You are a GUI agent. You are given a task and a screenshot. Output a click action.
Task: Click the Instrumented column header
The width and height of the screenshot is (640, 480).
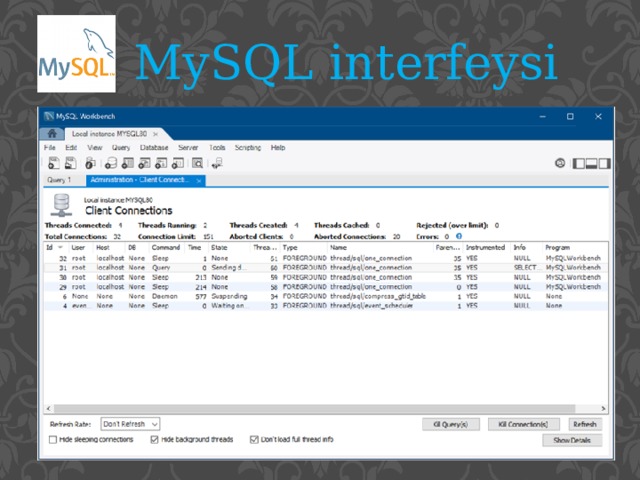[x=485, y=247]
